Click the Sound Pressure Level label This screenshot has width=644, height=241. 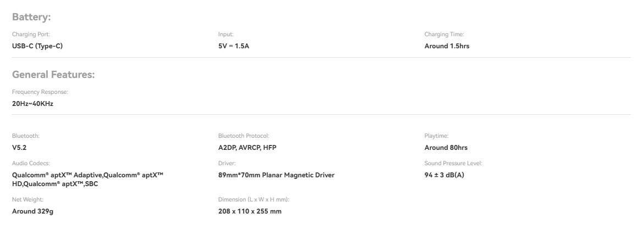[x=453, y=164]
